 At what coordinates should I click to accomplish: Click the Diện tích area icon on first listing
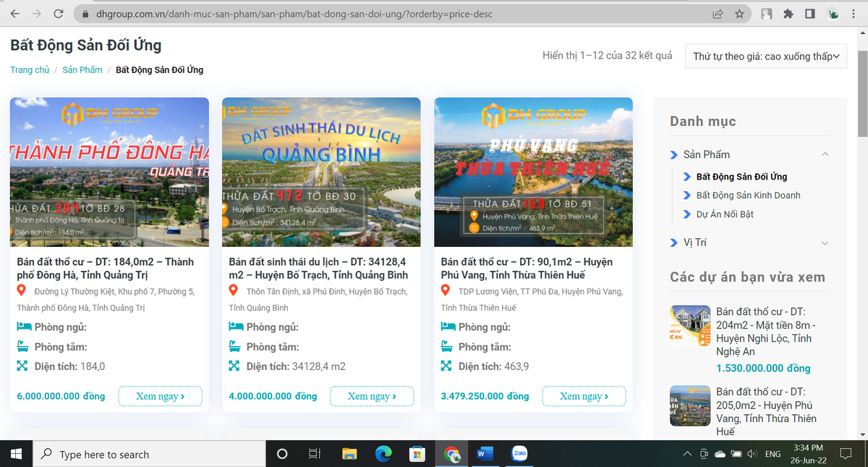(x=21, y=366)
